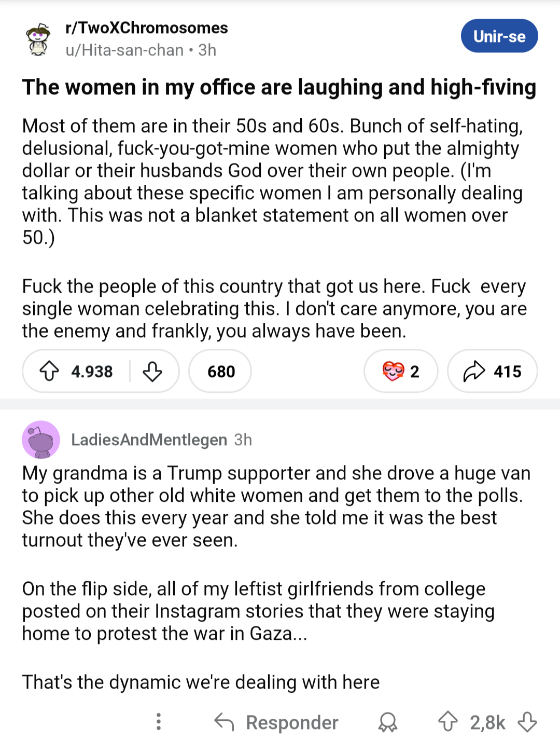Open the post title about laughing and high-fiving
560x754 pixels.
(x=279, y=87)
